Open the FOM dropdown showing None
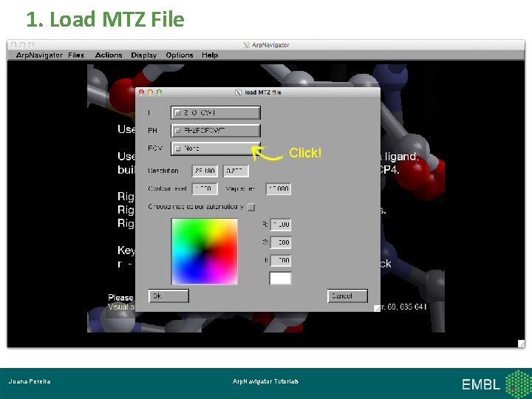Viewport: 532px width, 399px height. tap(216, 149)
